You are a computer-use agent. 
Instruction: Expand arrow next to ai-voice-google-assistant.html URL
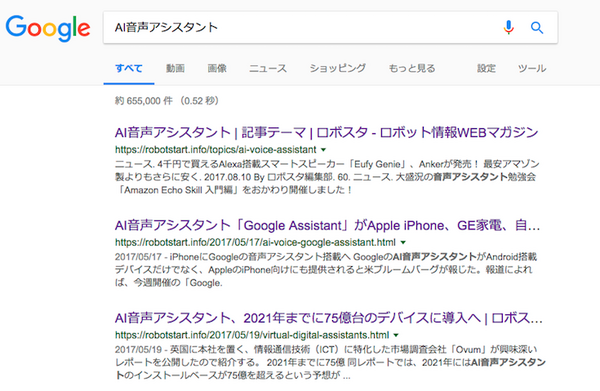(403, 243)
